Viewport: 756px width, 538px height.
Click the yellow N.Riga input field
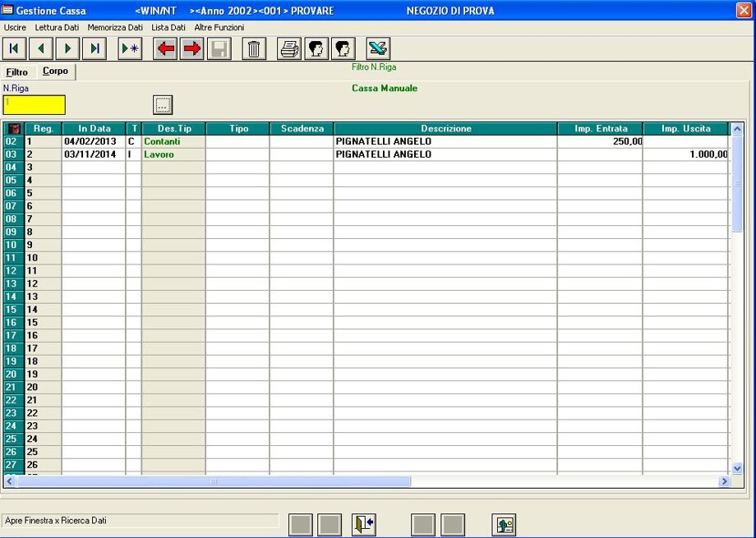pos(34,104)
